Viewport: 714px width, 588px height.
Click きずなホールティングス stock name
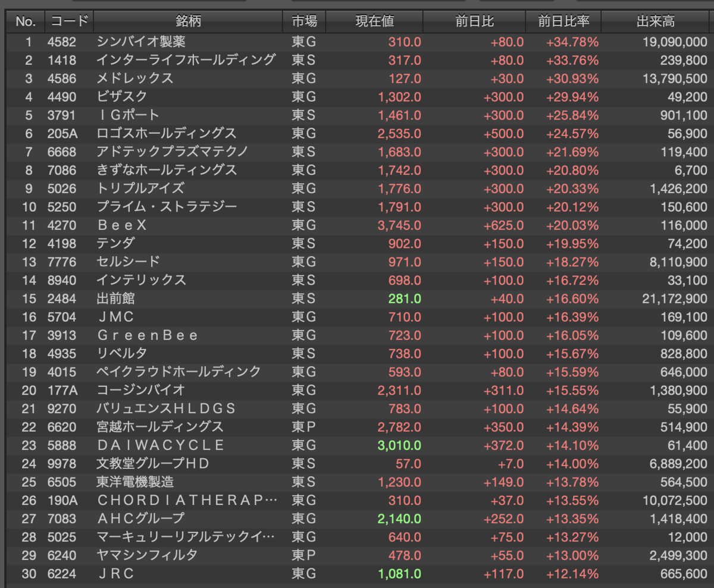coord(167,170)
